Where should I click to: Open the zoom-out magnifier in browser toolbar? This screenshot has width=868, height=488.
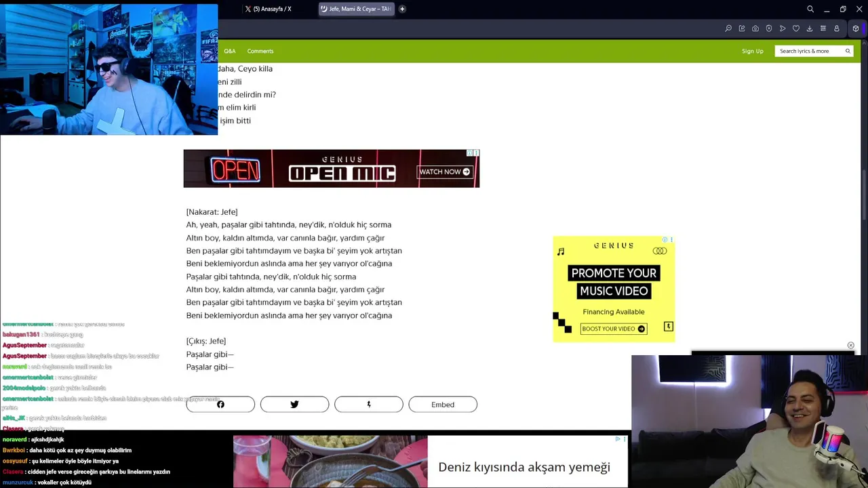(x=728, y=28)
